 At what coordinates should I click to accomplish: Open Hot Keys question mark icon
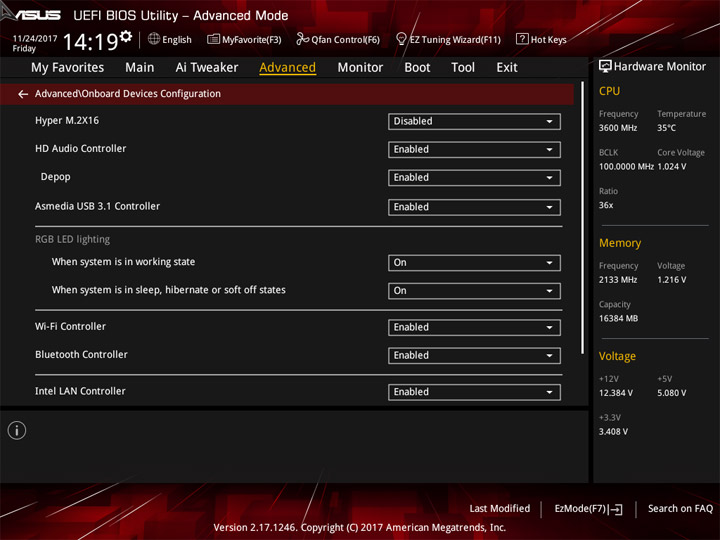(522, 39)
